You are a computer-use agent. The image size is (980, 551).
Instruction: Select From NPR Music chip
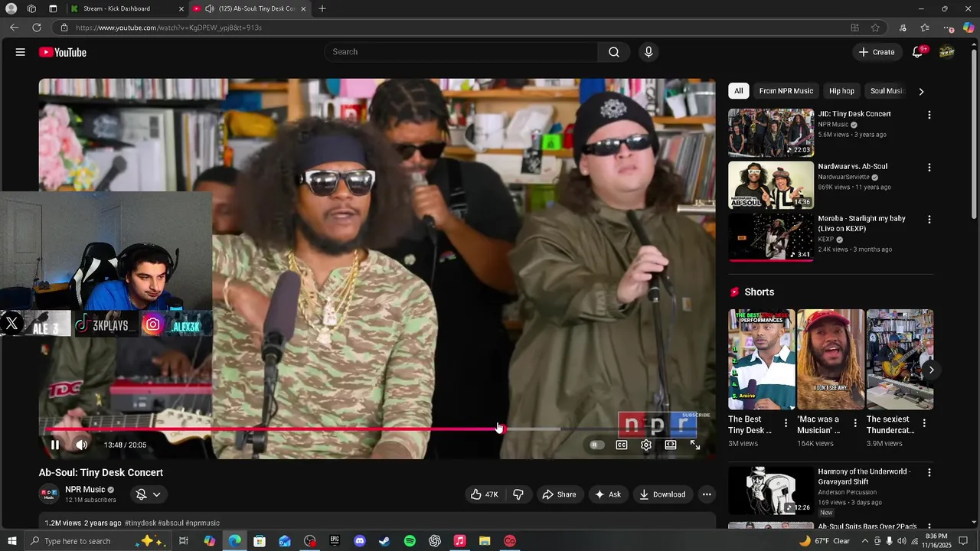(x=786, y=91)
